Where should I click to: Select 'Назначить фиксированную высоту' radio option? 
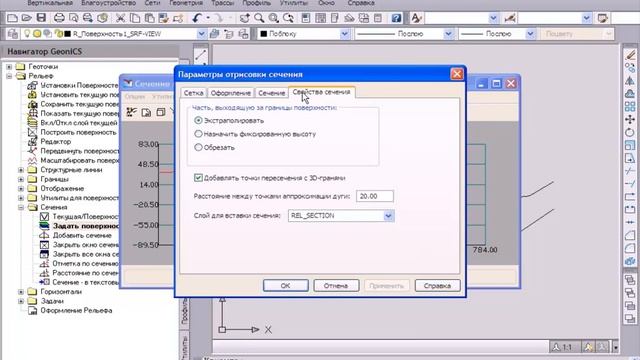198,134
